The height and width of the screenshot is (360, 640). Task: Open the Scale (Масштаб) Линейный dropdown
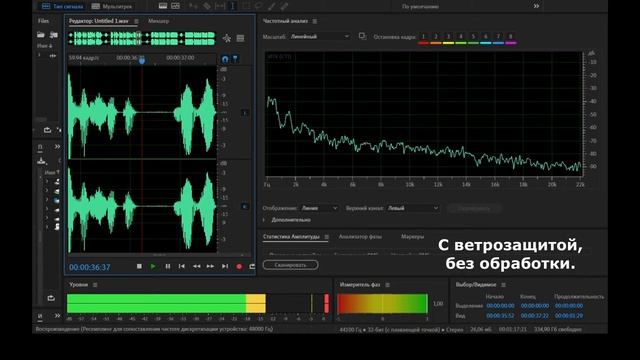click(x=320, y=37)
